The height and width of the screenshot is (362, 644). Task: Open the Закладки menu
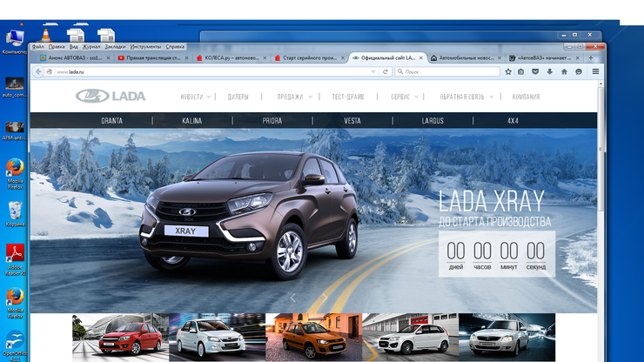(115, 46)
